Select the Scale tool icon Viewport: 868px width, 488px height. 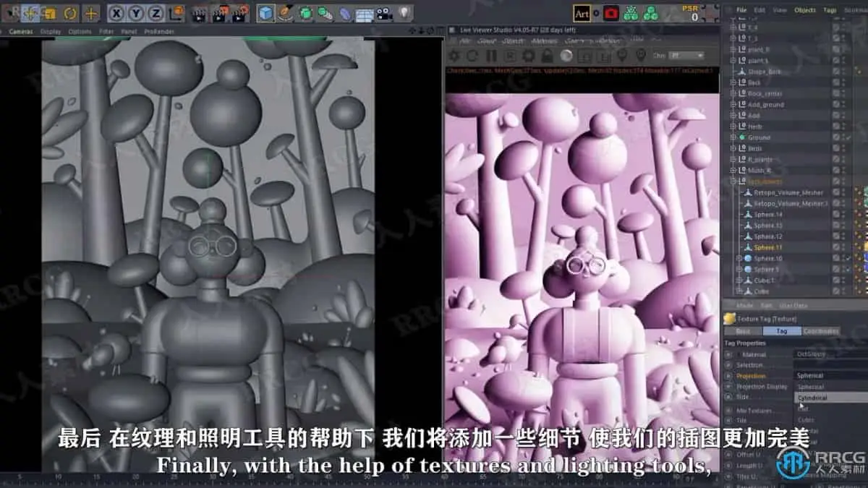click(x=50, y=13)
